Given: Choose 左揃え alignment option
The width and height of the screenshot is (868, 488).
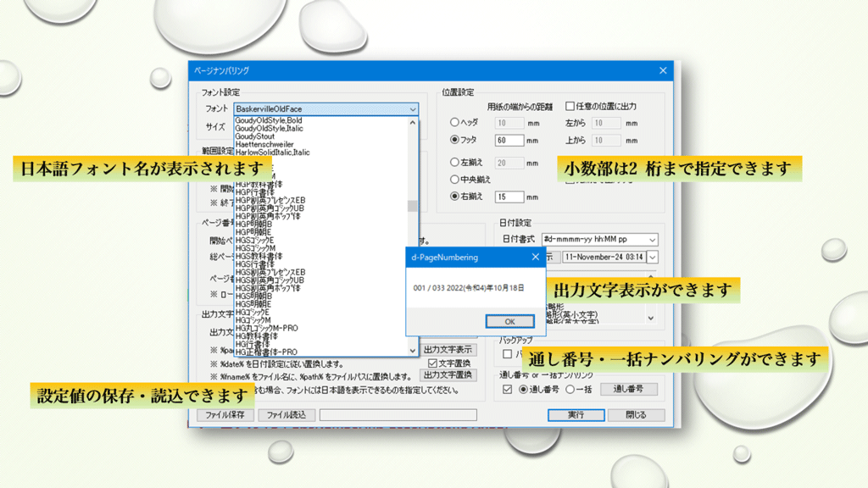Looking at the screenshot, I should coord(455,163).
